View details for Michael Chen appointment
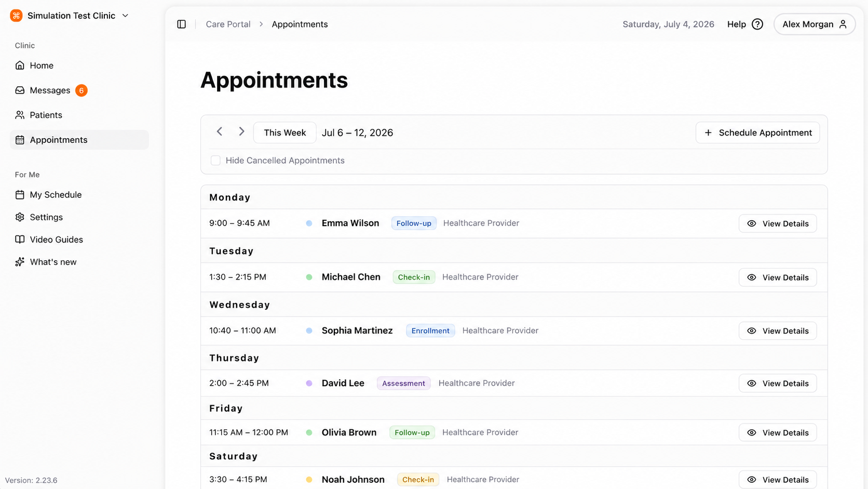Screen dimensions: 868x489 click(777, 277)
